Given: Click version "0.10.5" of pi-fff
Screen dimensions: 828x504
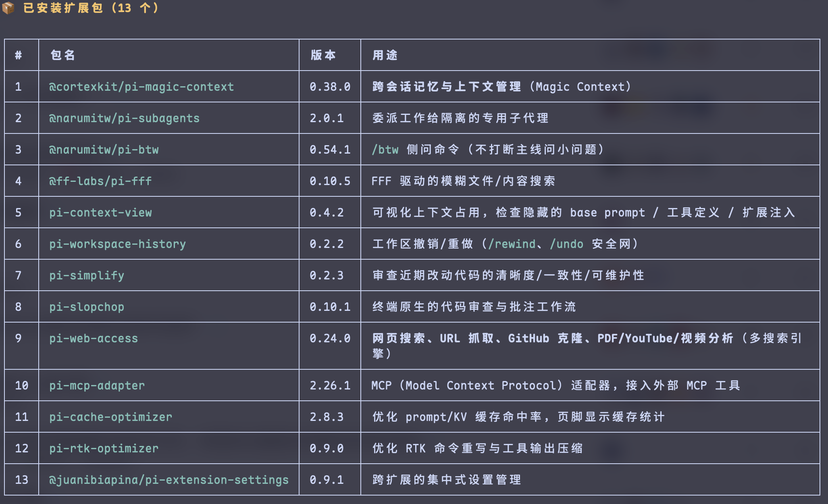Looking at the screenshot, I should (330, 181).
